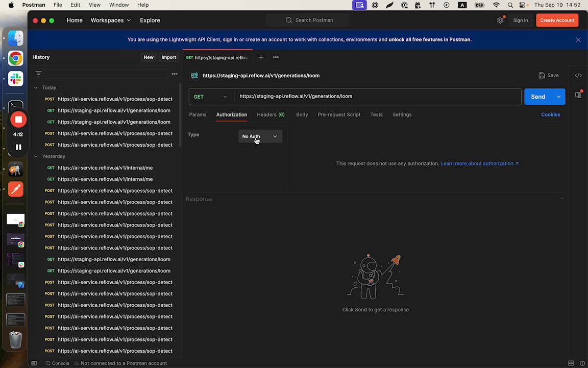Viewport: 588px width, 368px height.
Task: Toggle the sidebar panel icon
Action: pos(34,363)
